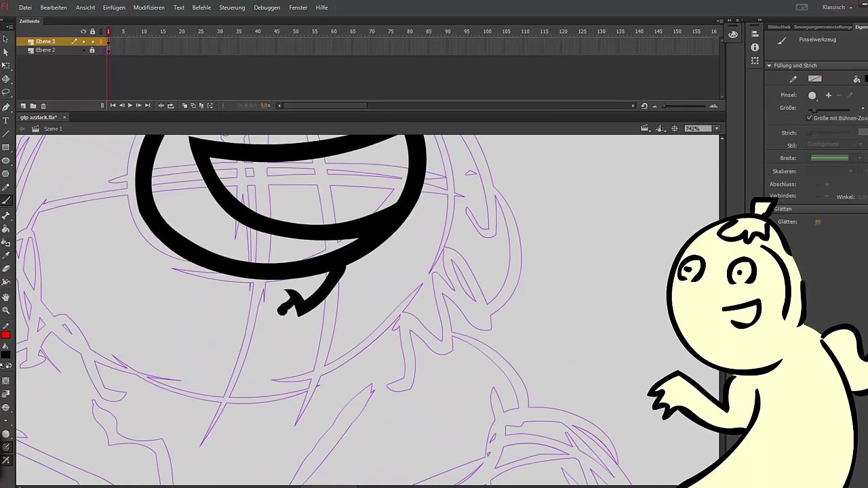Image resolution: width=868 pixels, height=488 pixels.
Task: Uncheck 'Größe mit Bühnen-Zoom' checkbox
Action: tap(809, 118)
